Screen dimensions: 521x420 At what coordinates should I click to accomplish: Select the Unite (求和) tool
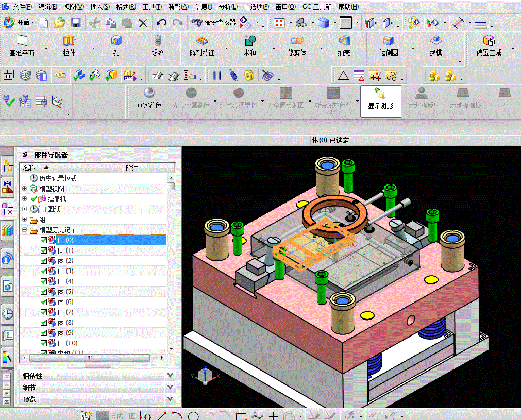250,45
